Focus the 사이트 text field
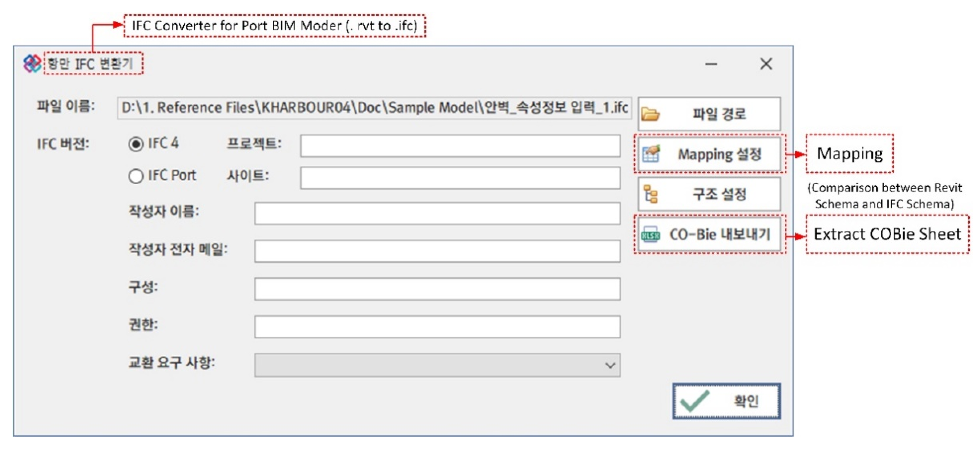Viewport: 980px width, 450px height. click(460, 178)
